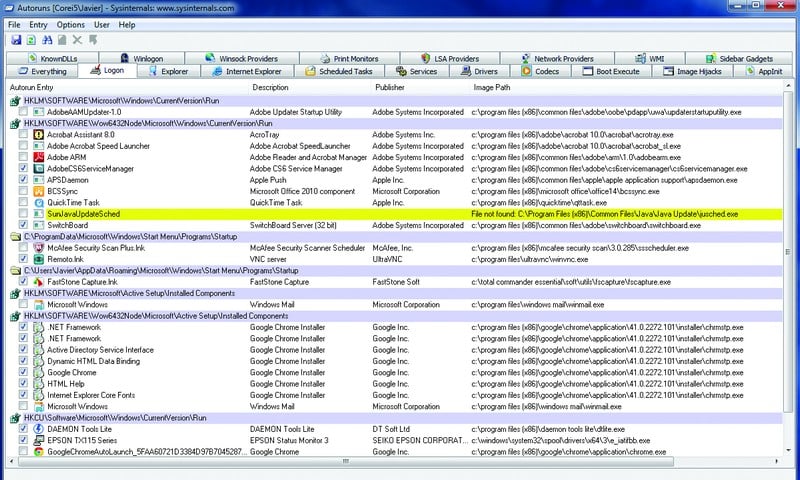Uncheck the Internet Explorer Core Fonts checkbox
Screen dimensions: 800x480
click(23, 395)
